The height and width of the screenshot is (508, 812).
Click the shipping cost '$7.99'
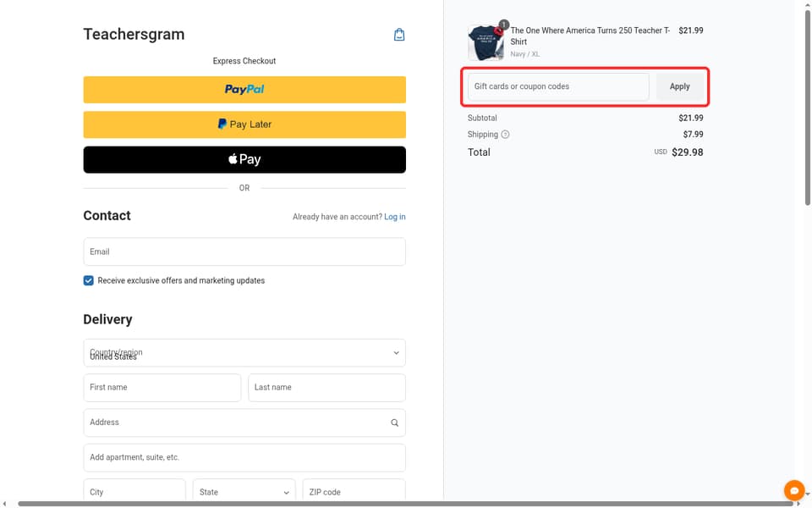click(693, 135)
